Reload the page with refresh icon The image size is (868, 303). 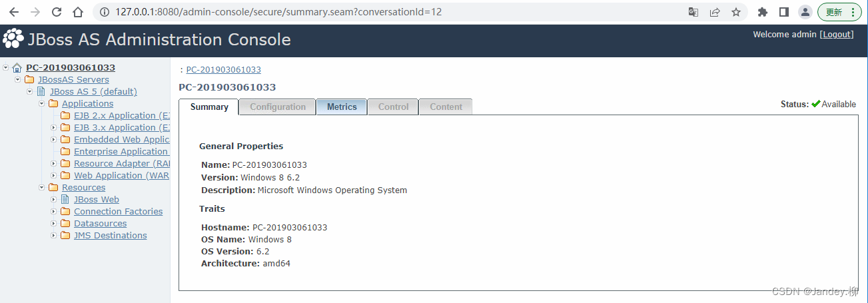coord(57,12)
